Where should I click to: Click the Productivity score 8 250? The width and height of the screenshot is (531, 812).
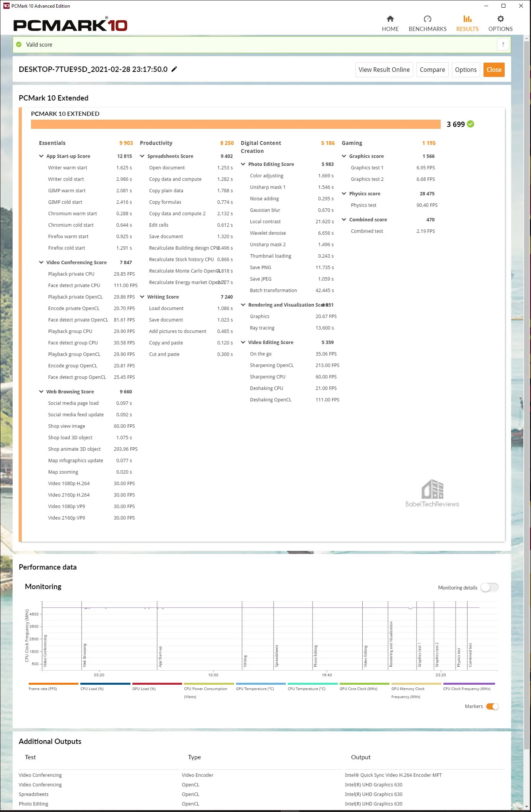227,143
